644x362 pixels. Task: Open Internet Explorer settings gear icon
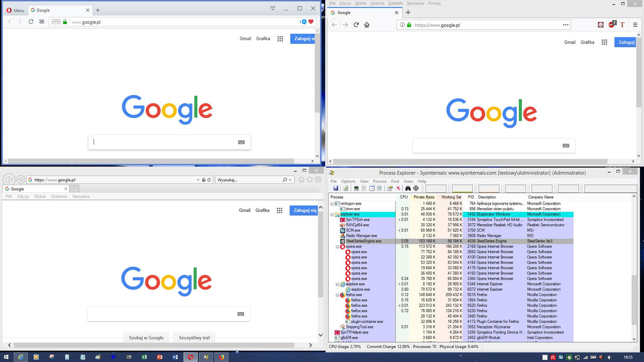coord(318,179)
